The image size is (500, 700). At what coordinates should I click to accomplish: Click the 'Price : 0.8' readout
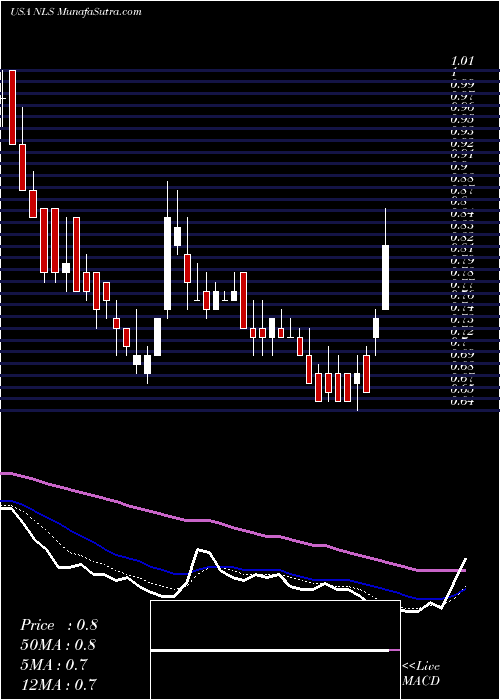[x=58, y=625]
